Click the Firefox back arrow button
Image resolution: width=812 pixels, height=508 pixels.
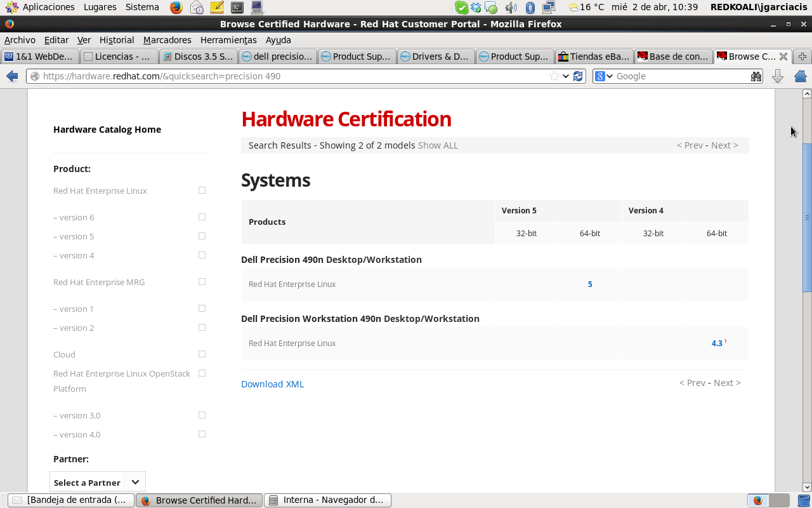point(12,76)
